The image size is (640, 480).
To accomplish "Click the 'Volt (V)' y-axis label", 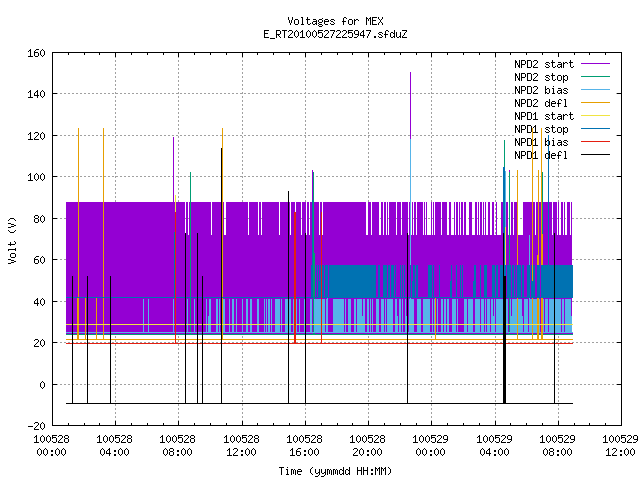I will point(13,240).
